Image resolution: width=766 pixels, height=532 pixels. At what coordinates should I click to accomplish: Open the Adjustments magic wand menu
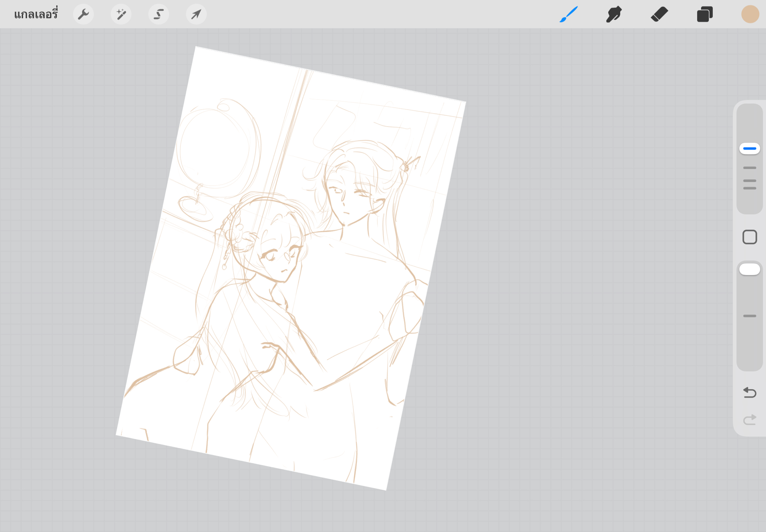tap(121, 15)
